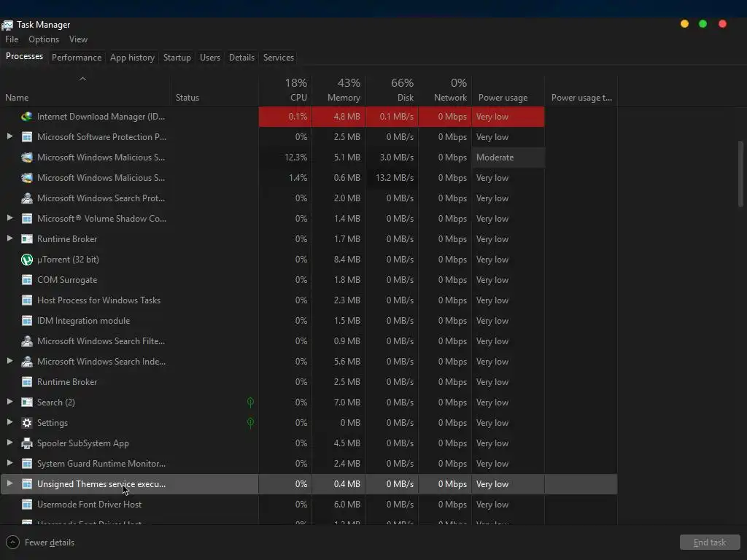747x560 pixels.
Task: Click the Usermode Font Driver Host icon
Action: coord(27,505)
